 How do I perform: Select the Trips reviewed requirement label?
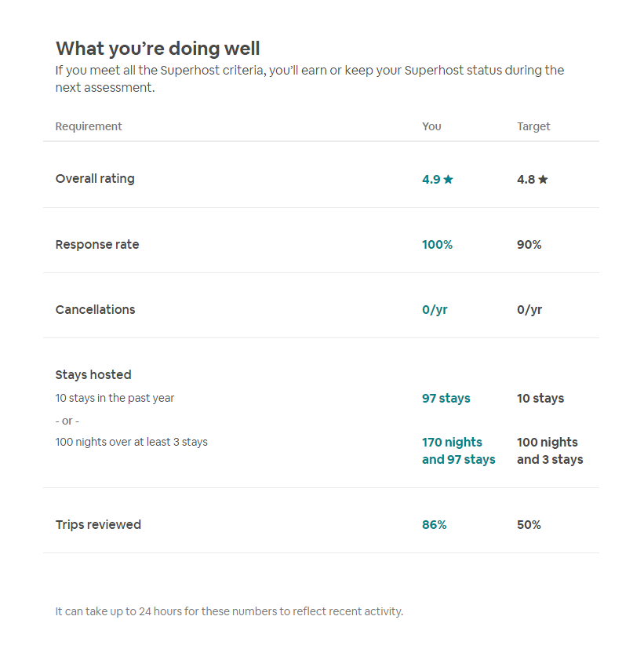pos(98,525)
